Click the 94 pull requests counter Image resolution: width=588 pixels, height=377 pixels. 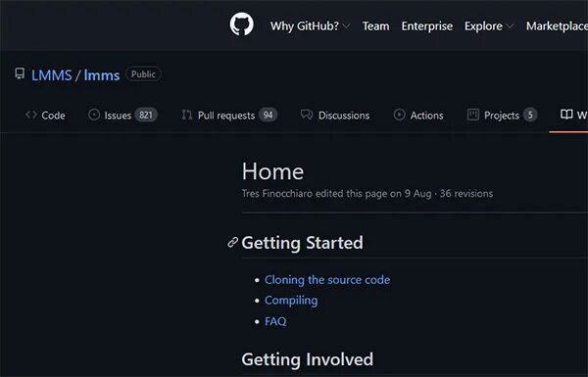point(268,115)
